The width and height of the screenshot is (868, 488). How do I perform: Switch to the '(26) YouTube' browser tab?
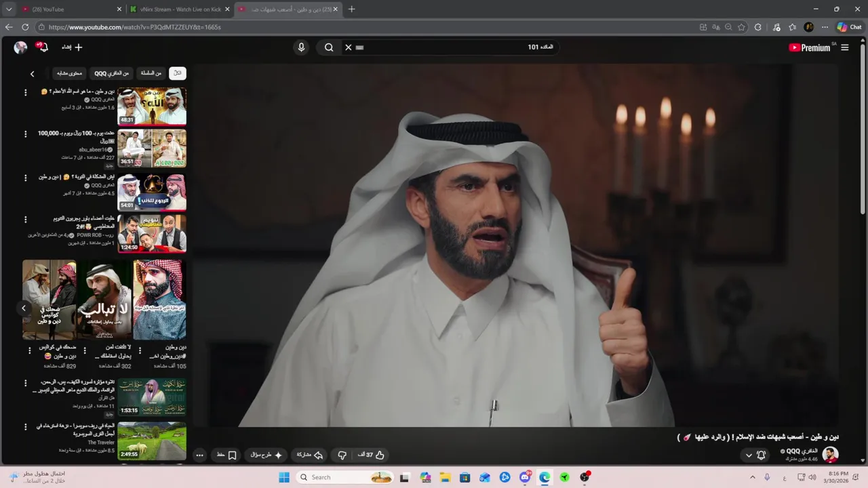click(x=71, y=9)
